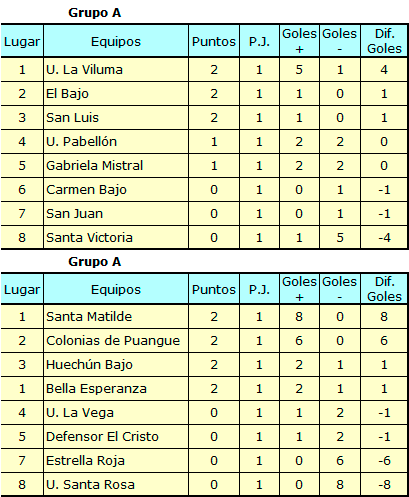Click the U. La Viluma team cell
This screenshot has width=409, height=497.
116,70
